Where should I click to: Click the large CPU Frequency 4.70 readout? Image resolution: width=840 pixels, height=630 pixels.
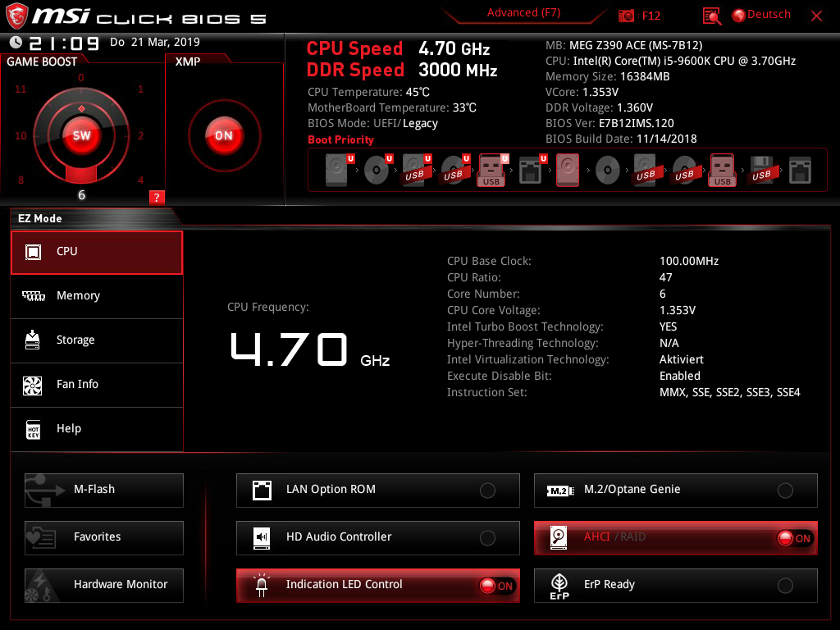pos(290,349)
